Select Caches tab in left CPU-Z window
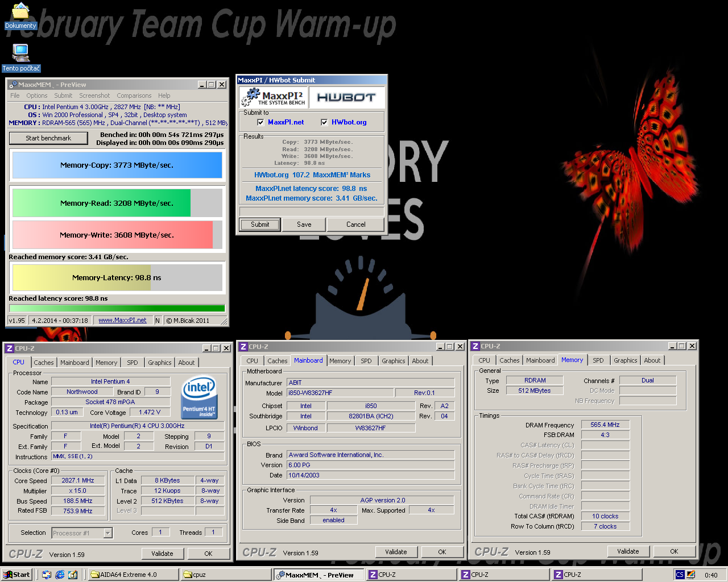This screenshot has width=728, height=582. point(43,363)
